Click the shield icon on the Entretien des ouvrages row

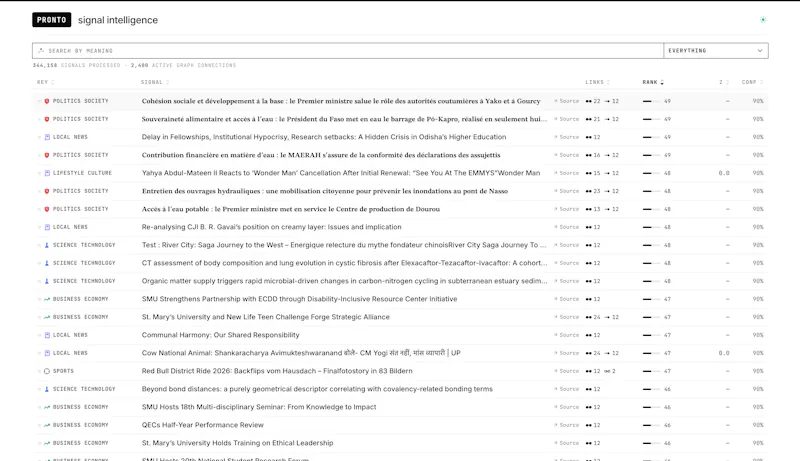[x=47, y=191]
